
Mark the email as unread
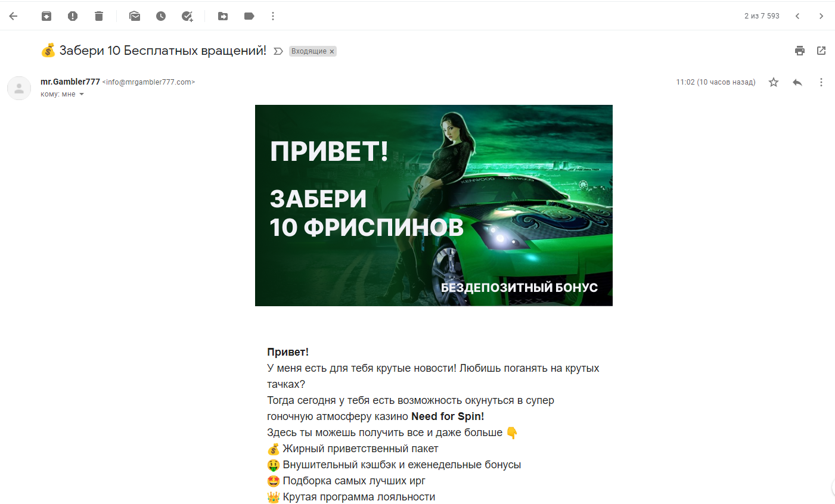click(135, 16)
